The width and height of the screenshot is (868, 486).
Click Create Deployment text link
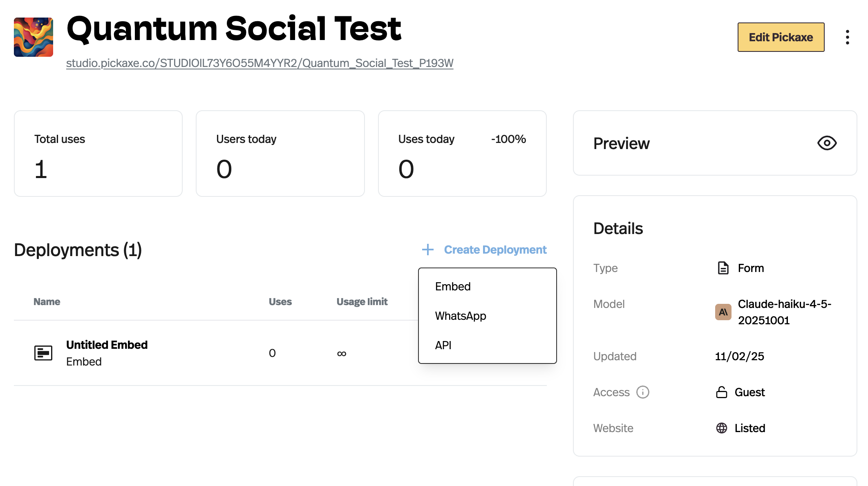point(495,250)
